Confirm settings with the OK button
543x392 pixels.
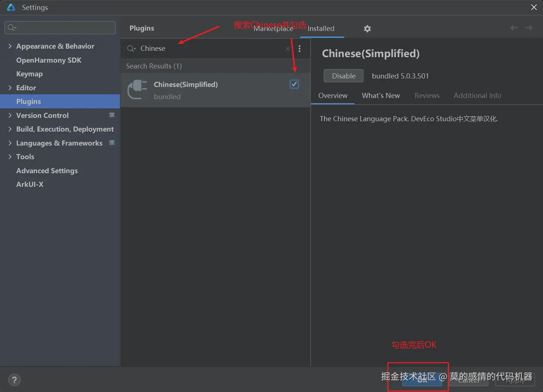(x=422, y=379)
